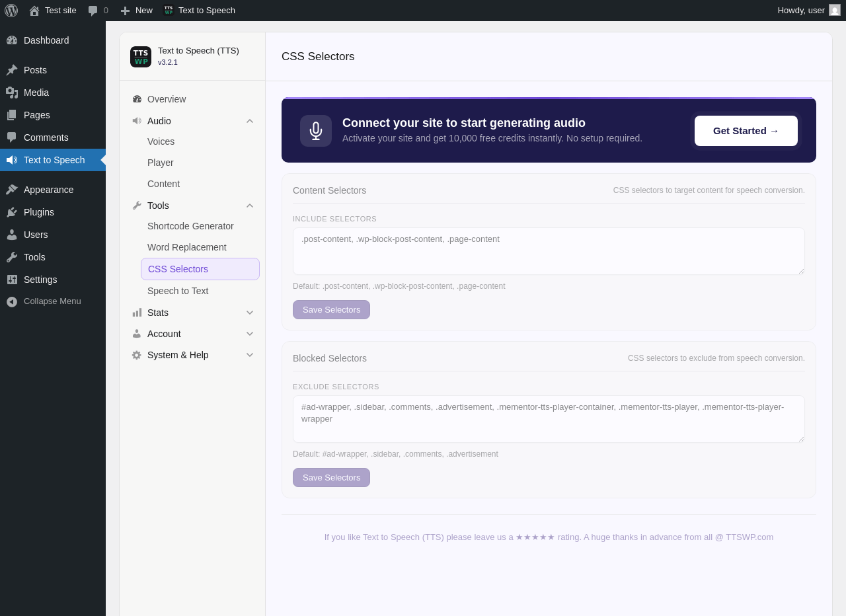Click into the Include Selectors text area
Image resolution: width=846 pixels, height=616 pixels.
549,251
